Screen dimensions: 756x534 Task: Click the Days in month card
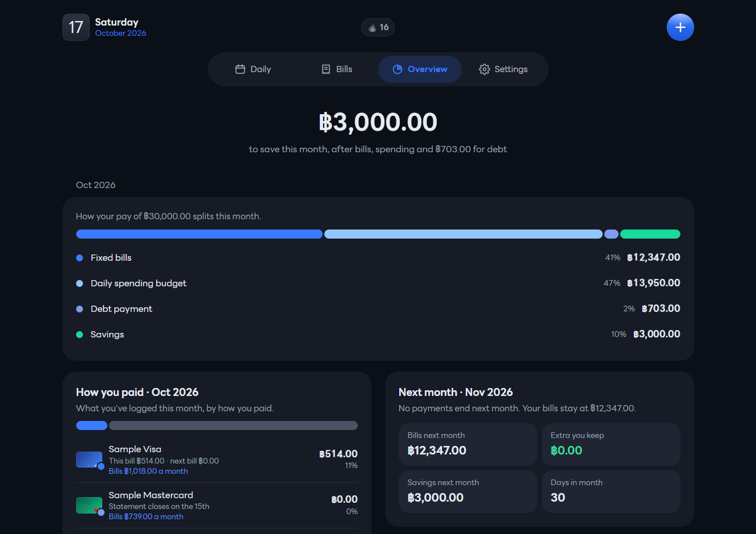click(611, 491)
